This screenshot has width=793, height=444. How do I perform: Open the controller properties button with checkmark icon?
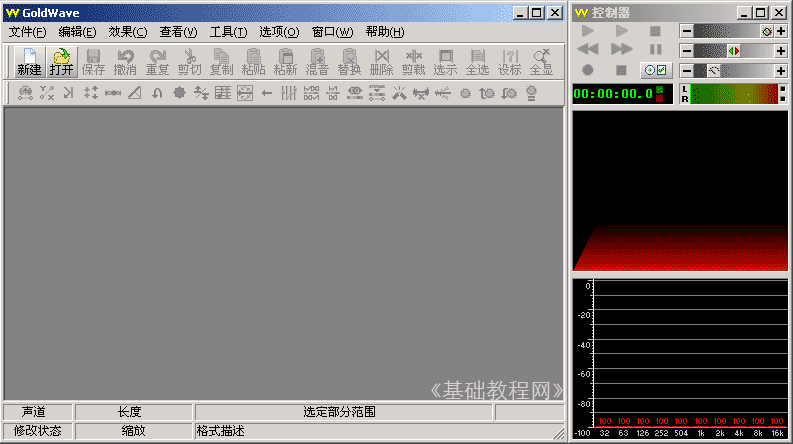click(x=655, y=70)
